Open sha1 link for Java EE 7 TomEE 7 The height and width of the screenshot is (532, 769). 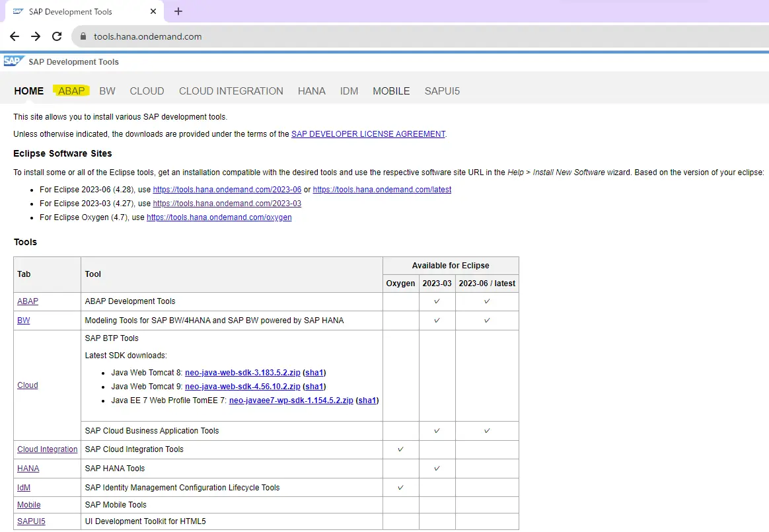pos(367,400)
